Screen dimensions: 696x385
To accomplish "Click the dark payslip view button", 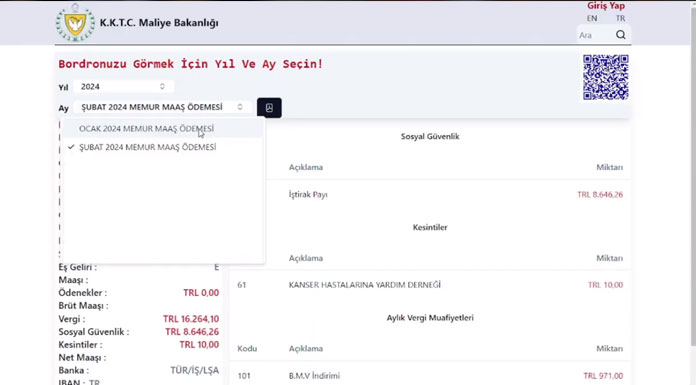I will pyautogui.click(x=269, y=107).
